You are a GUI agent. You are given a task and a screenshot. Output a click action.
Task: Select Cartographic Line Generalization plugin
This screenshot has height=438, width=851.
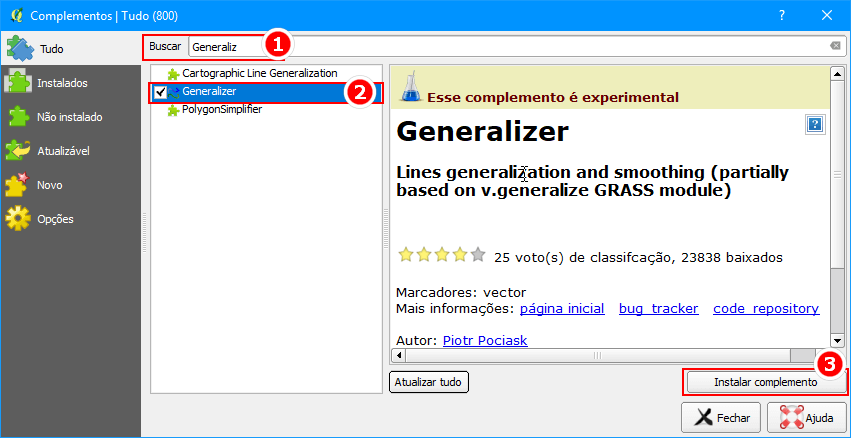[259, 73]
